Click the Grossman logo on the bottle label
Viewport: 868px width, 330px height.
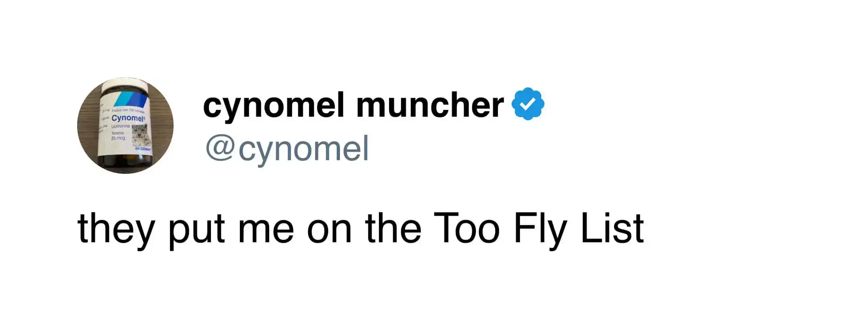(143, 149)
